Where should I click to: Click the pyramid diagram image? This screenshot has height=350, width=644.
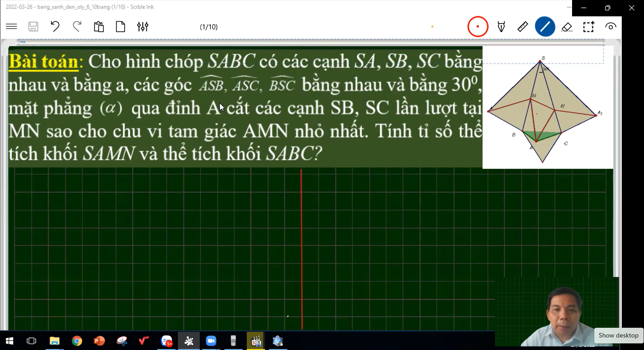coord(547,108)
